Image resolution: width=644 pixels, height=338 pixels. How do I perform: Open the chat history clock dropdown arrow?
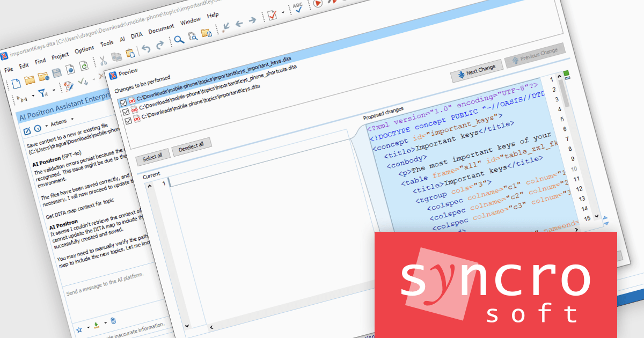pos(46,126)
